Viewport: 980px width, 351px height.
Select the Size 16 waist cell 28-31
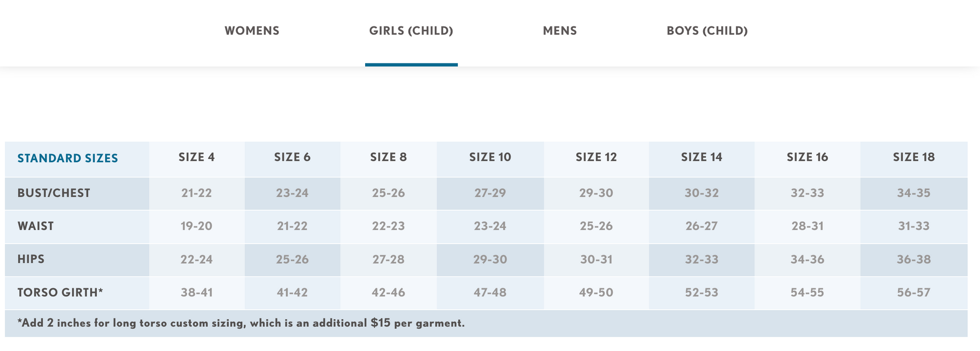tap(807, 226)
